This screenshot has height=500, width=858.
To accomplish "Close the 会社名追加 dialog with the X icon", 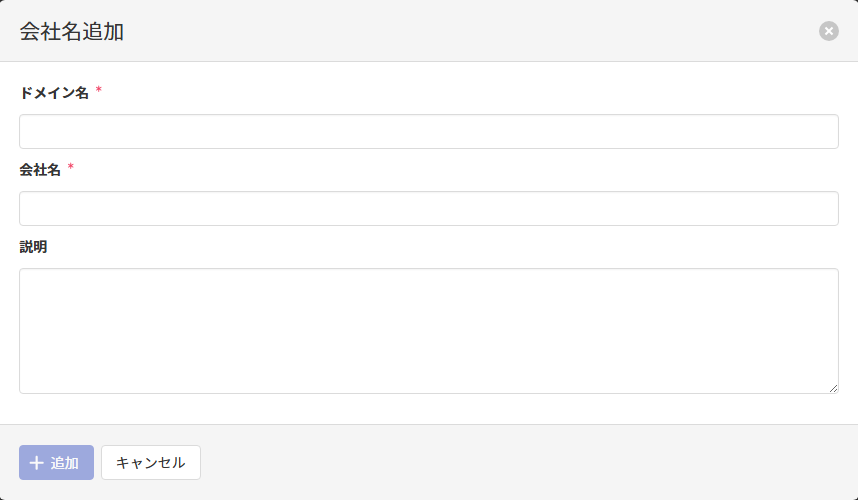I will tap(829, 31).
